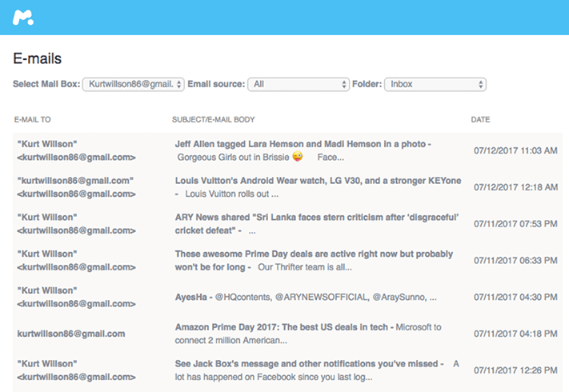Click the emoji in Gorgeous Girls email preview
The image size is (569, 392).
pyautogui.click(x=298, y=156)
